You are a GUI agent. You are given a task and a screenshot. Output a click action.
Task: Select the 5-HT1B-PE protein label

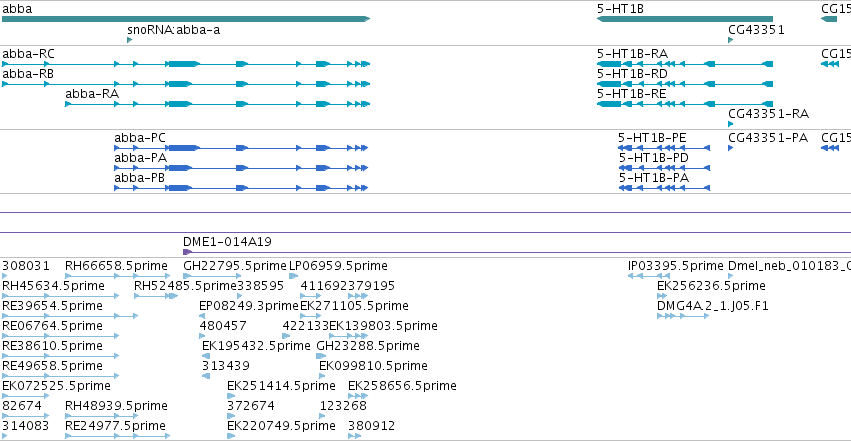click(x=652, y=138)
